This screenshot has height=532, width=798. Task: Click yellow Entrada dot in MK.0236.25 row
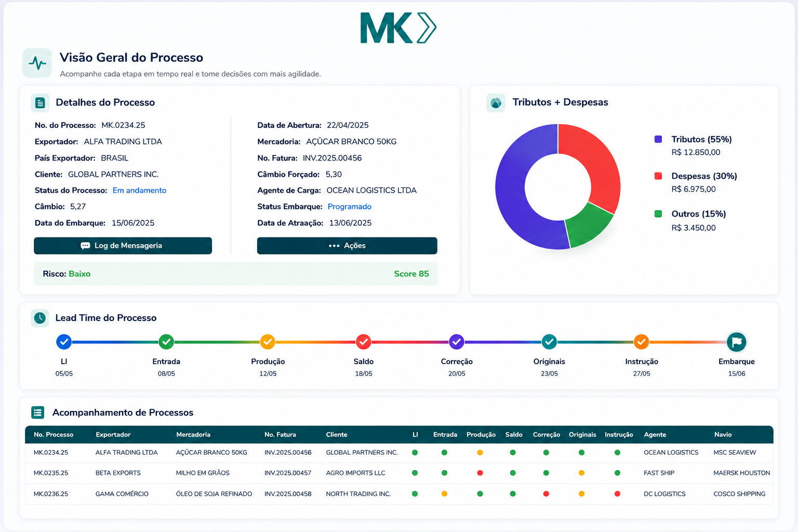coord(444,494)
